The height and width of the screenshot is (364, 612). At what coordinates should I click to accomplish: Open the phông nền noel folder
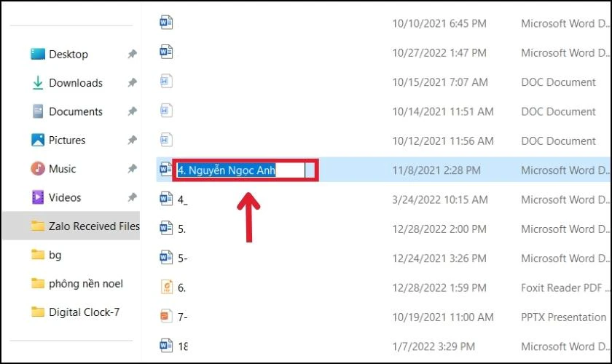pyautogui.click(x=86, y=284)
